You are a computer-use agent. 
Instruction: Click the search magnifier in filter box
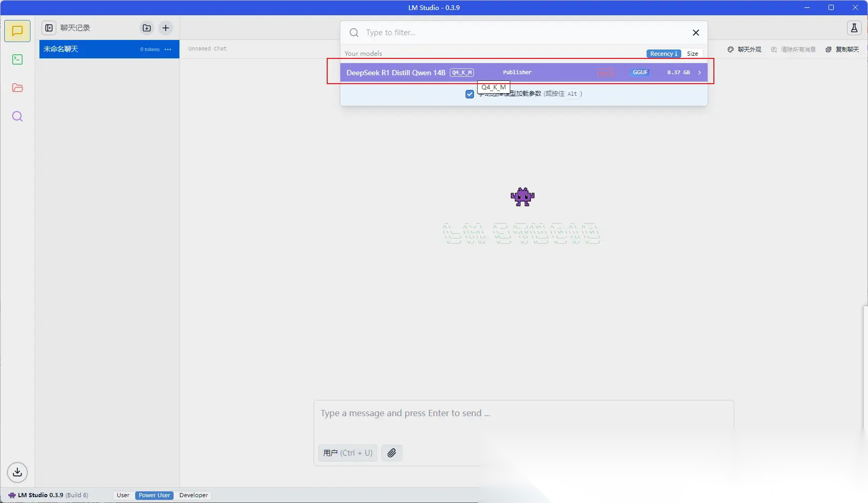click(354, 33)
